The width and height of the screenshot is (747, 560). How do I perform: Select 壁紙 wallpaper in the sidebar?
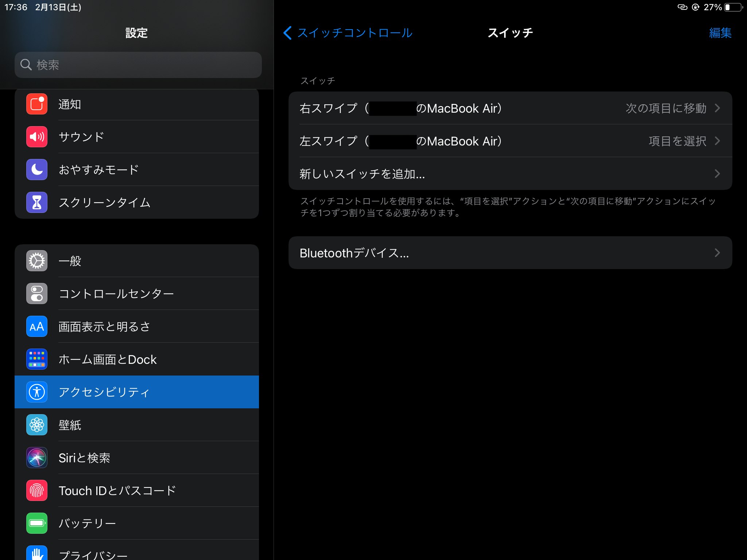pos(137,425)
